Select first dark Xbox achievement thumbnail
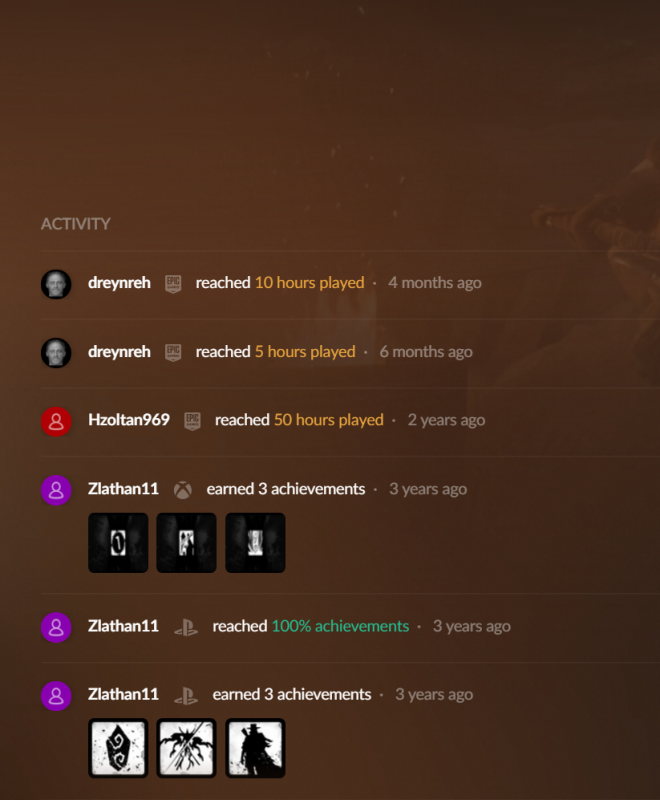This screenshot has height=800, width=660. click(118, 543)
